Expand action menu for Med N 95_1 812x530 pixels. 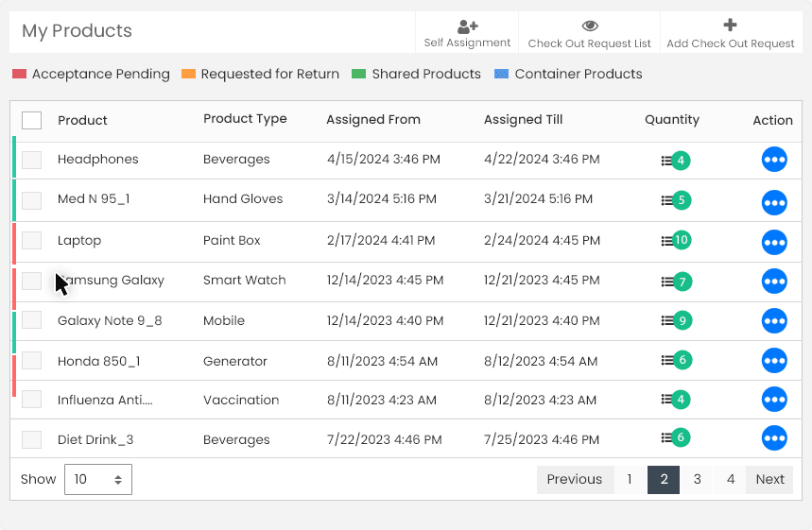pos(774,200)
